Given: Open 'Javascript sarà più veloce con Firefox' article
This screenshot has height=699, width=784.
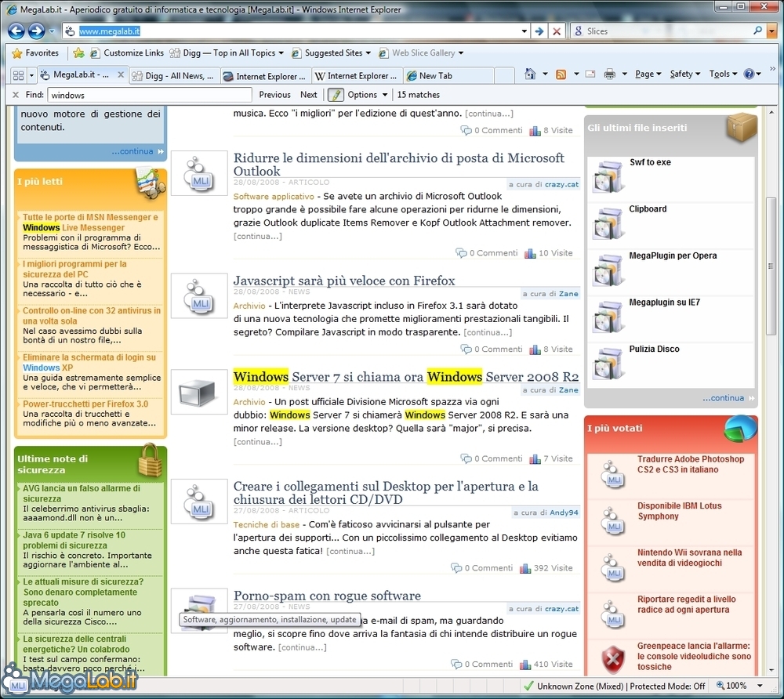Looking at the screenshot, I should pos(343,281).
